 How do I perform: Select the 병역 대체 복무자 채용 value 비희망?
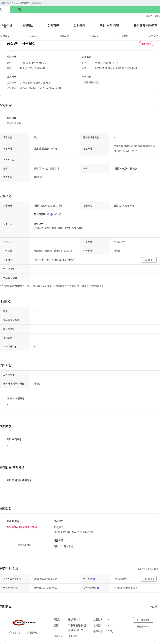tap(37, 384)
